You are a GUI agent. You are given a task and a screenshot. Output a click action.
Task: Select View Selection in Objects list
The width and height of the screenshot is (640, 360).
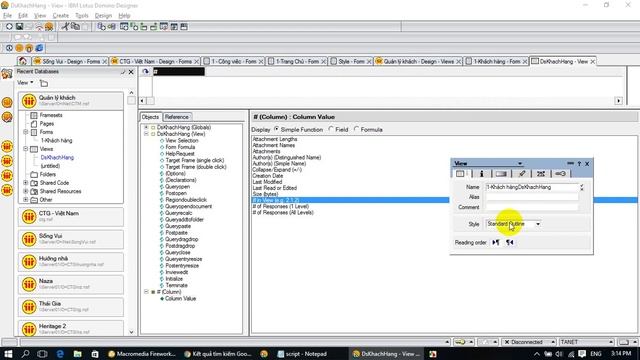click(182, 140)
